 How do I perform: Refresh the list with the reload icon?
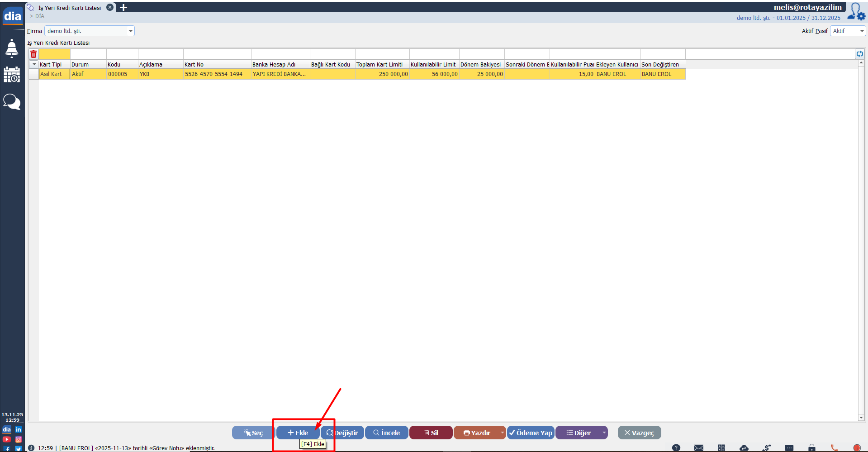click(859, 54)
